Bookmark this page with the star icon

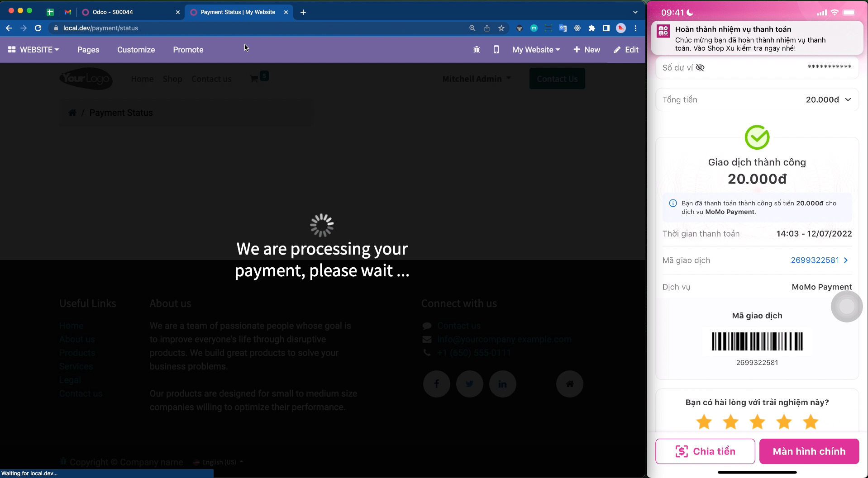tap(501, 28)
